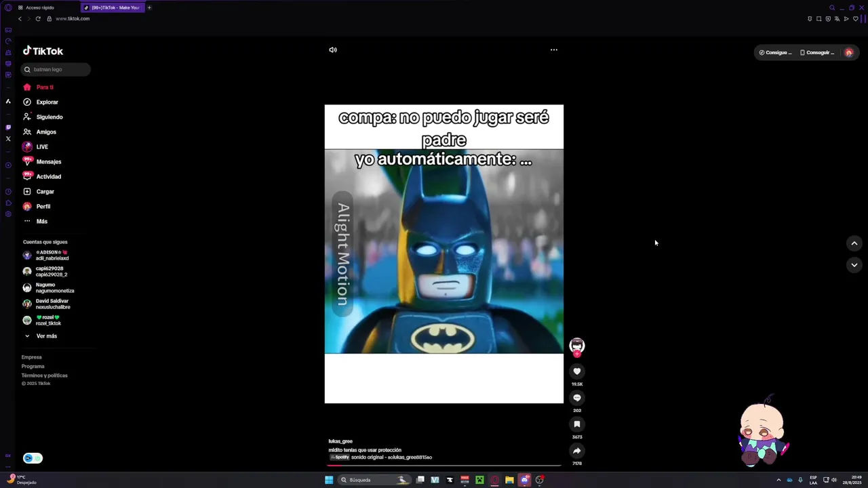Click the Windows Búsqueda search box
This screenshot has width=868, height=488.
(x=375, y=480)
